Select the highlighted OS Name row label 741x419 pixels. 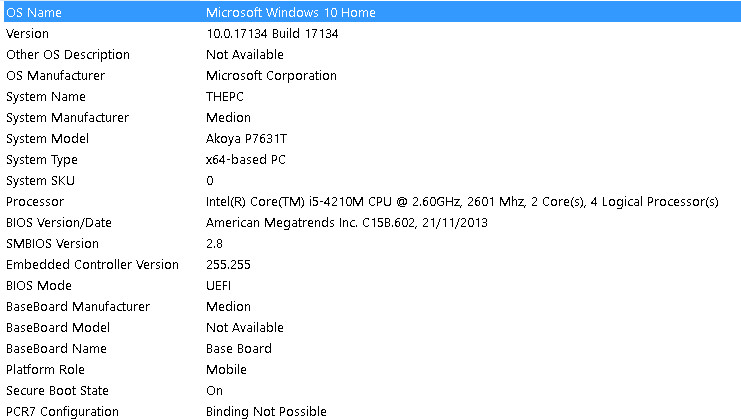coord(34,12)
